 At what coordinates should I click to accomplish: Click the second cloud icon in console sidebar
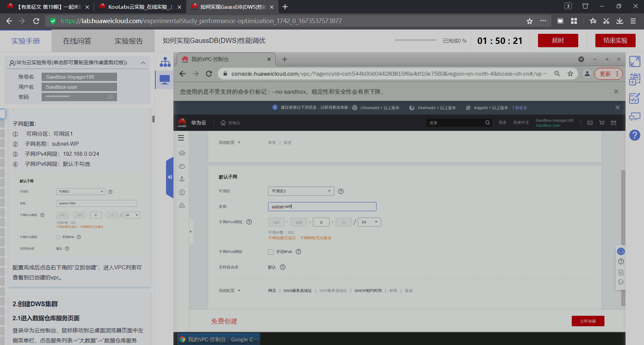pos(182,166)
